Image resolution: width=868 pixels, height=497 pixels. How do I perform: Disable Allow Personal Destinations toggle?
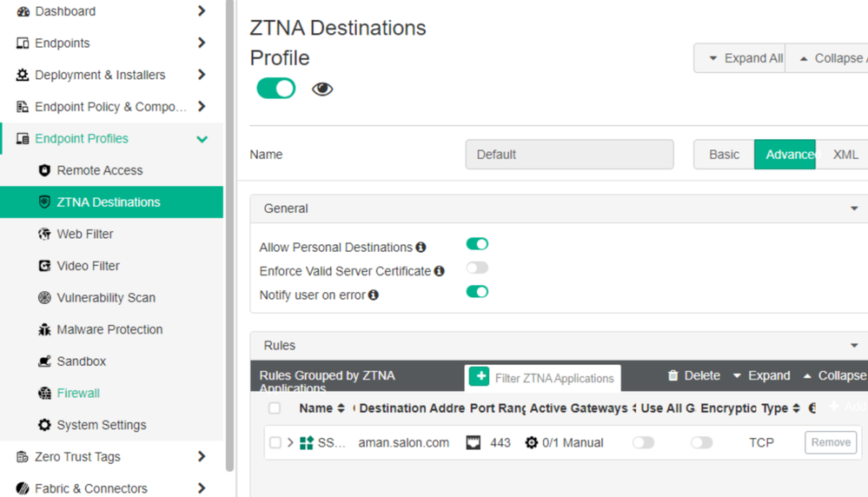477,244
